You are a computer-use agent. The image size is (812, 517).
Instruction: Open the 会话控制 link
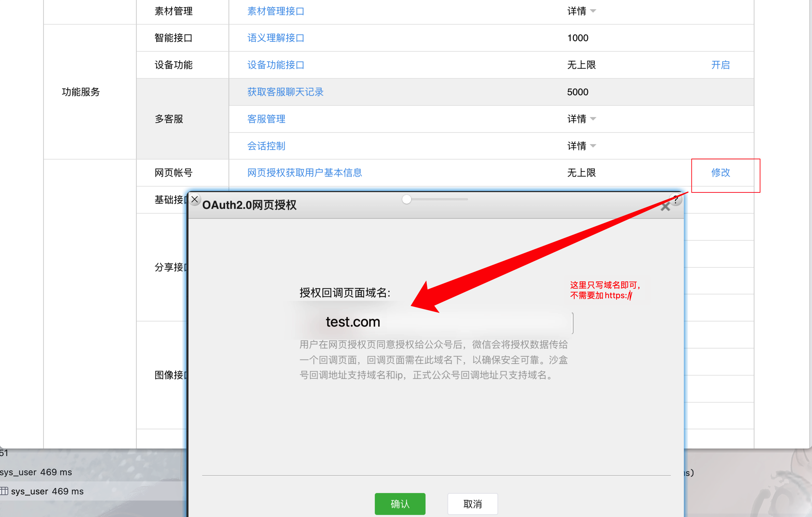pyautogui.click(x=266, y=146)
